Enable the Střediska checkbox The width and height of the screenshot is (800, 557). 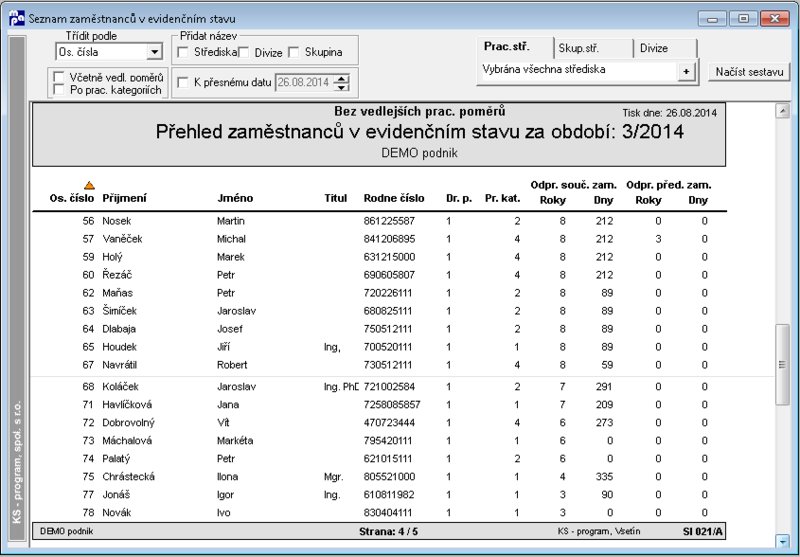(x=183, y=52)
